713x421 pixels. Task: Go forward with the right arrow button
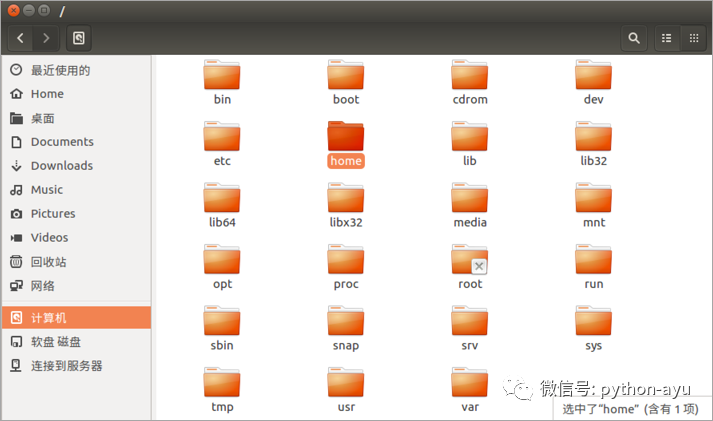pos(46,38)
